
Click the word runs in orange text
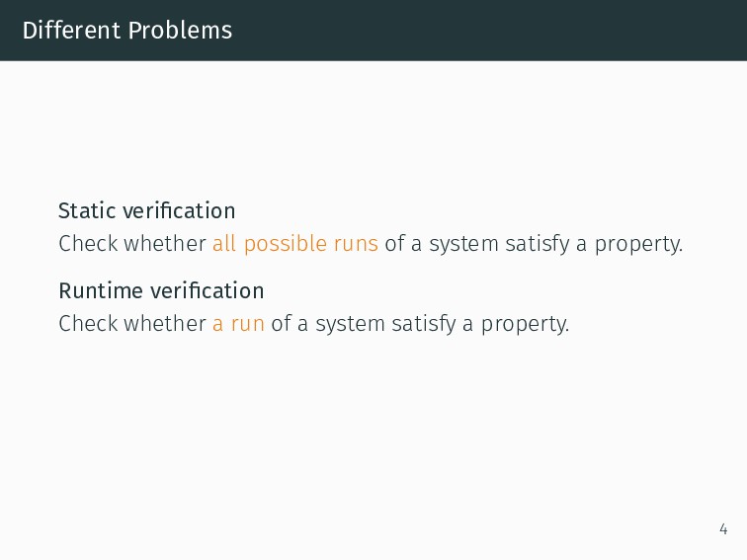pos(356,244)
